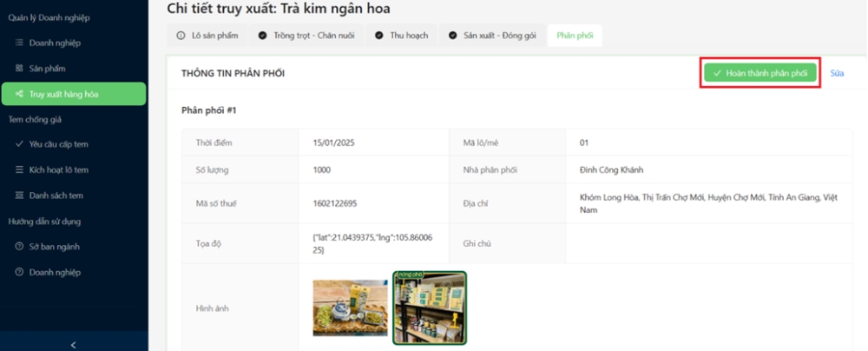
Task: Open Doanh nghiệp under Hướng dẫn sử dụng
Action: pyautogui.click(x=74, y=272)
